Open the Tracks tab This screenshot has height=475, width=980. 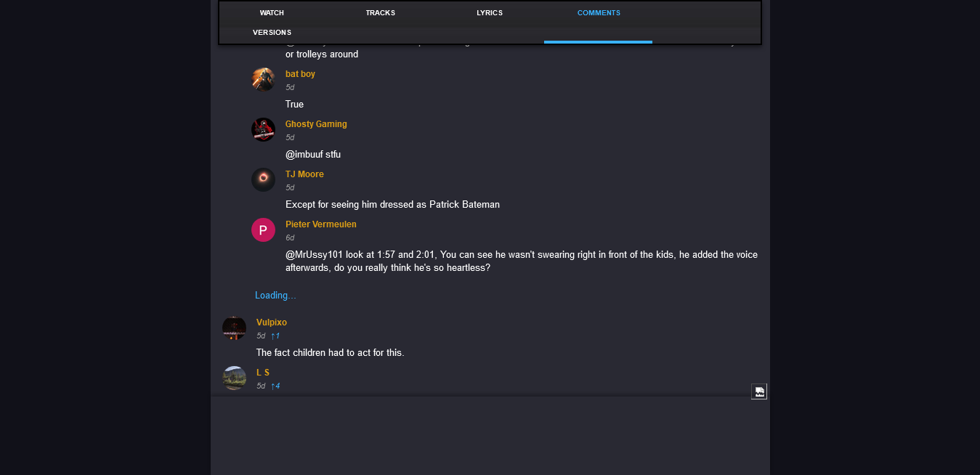(x=381, y=13)
